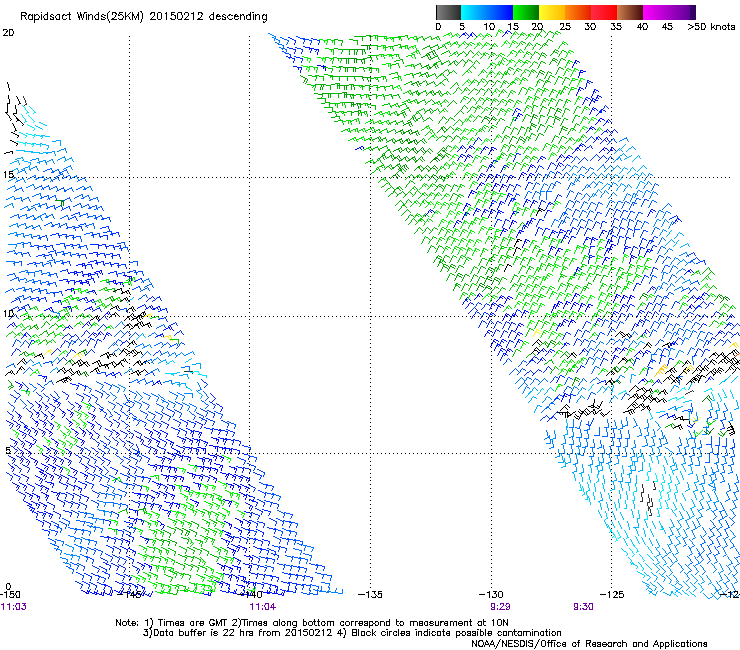Click the longitude label '-135'
This screenshot has height=650, width=740.
pyautogui.click(x=370, y=595)
